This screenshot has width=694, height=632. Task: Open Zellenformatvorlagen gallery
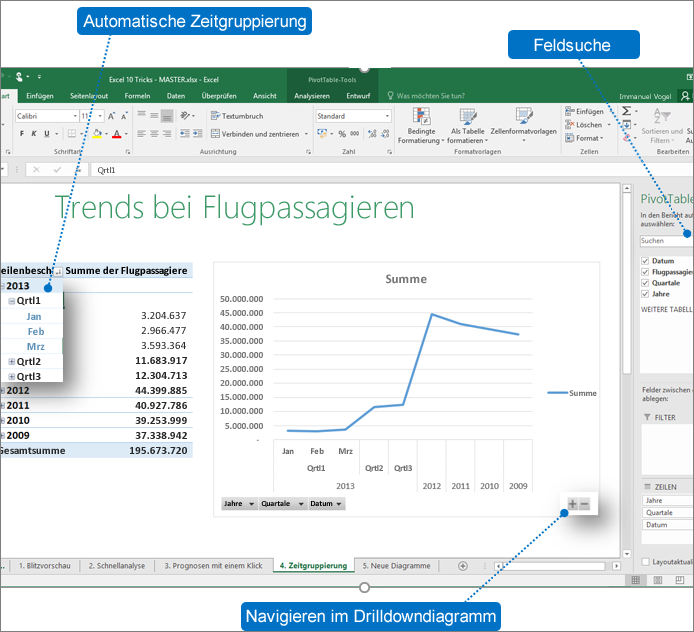click(524, 126)
